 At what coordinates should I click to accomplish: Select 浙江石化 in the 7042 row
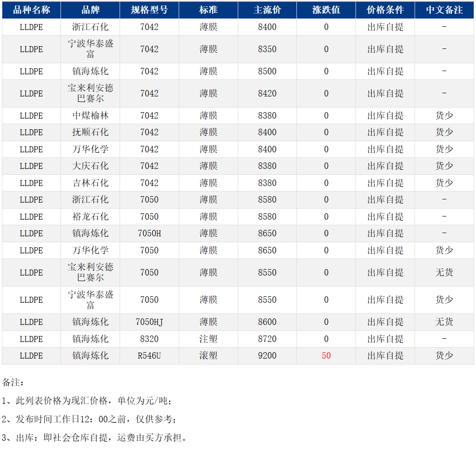click(x=90, y=27)
